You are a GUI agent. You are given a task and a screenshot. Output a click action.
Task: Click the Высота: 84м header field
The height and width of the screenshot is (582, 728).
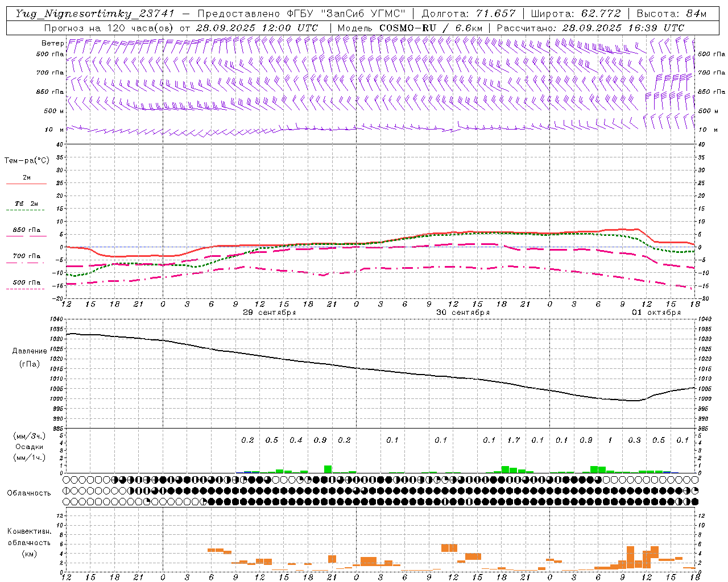[x=672, y=14]
